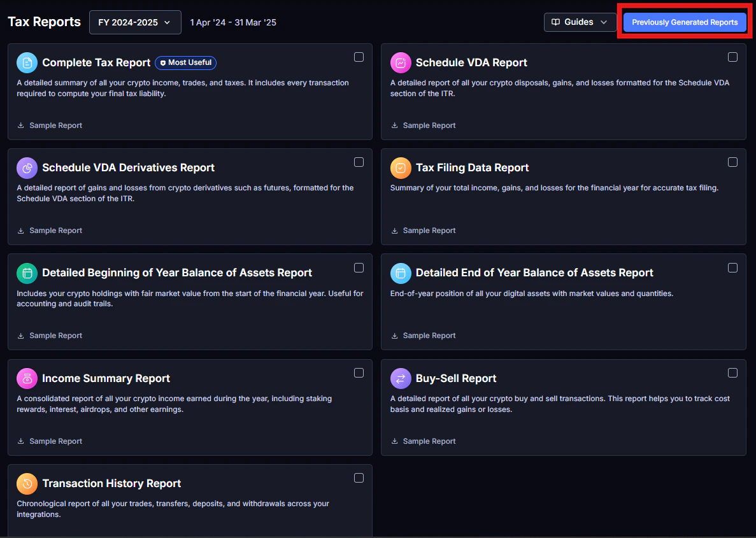Screen dimensions: 756x538
Task: Click download icon under Beginning of Year Balance
Action: coord(21,336)
